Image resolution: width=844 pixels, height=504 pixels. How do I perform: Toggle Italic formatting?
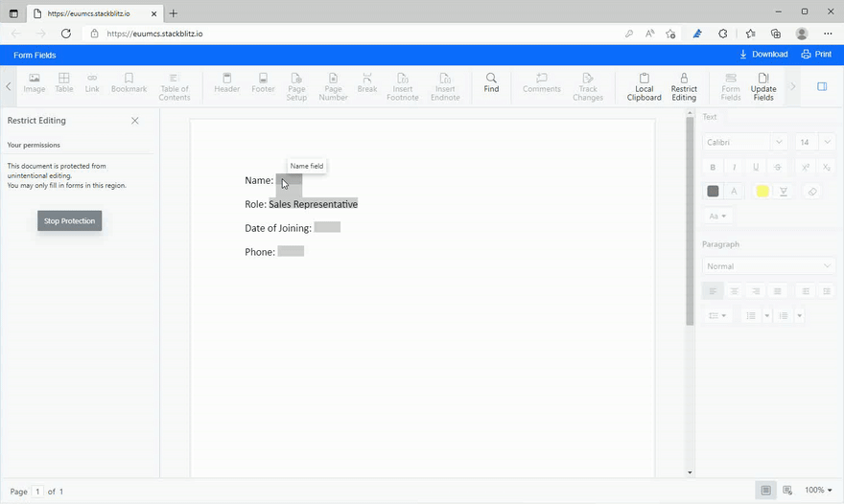pyautogui.click(x=735, y=168)
